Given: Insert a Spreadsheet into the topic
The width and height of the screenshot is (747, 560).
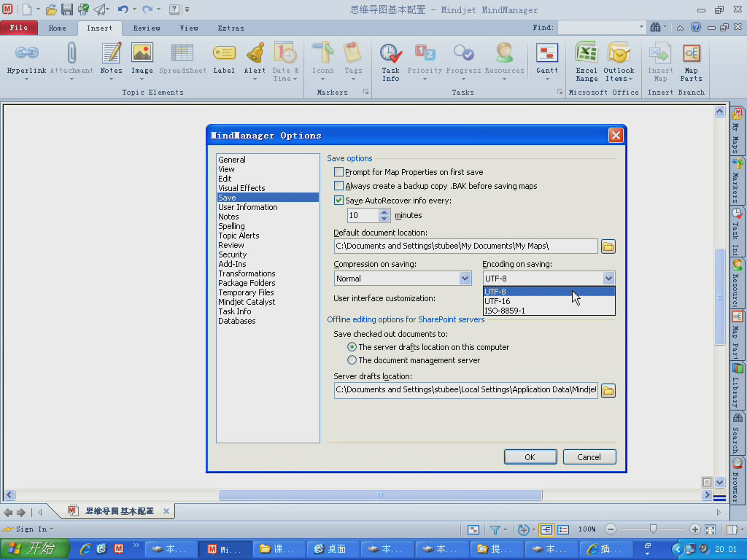Looking at the screenshot, I should tap(182, 59).
